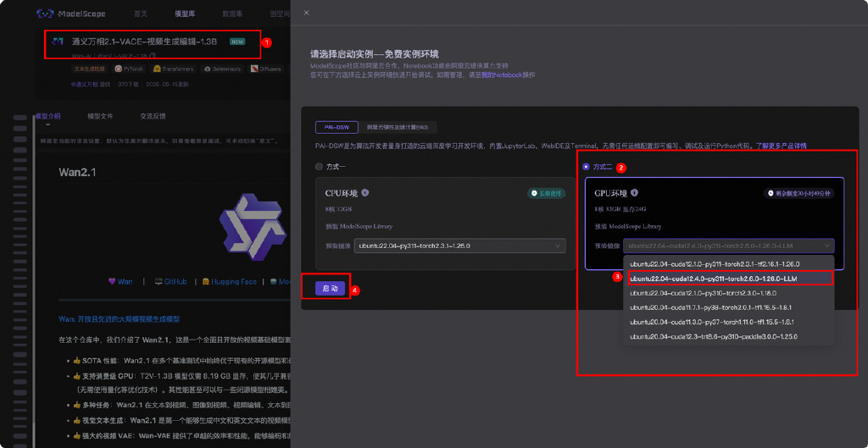The width and height of the screenshot is (868, 448).
Task: Click the Wan2.1 heading in model intro
Action: [x=77, y=173]
